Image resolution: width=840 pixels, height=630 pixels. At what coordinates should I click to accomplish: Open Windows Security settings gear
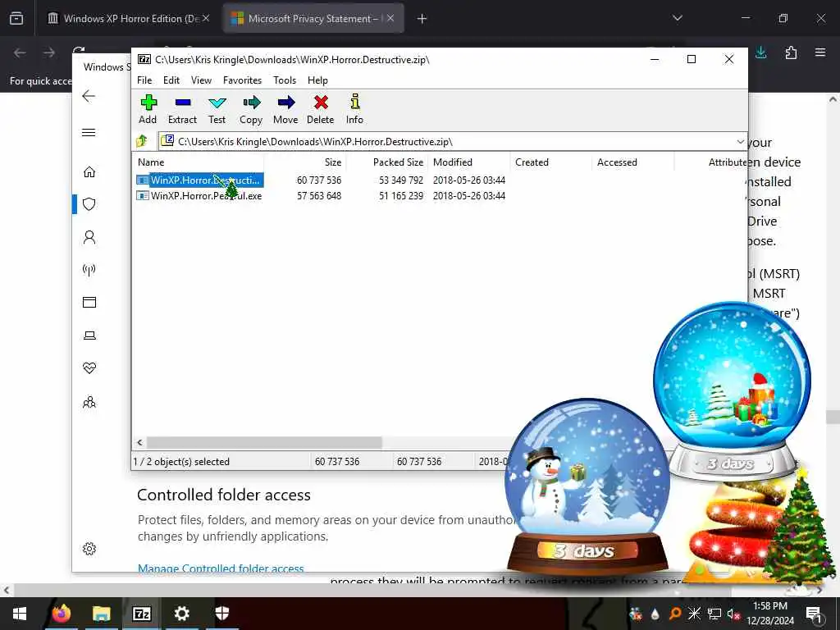[89, 549]
